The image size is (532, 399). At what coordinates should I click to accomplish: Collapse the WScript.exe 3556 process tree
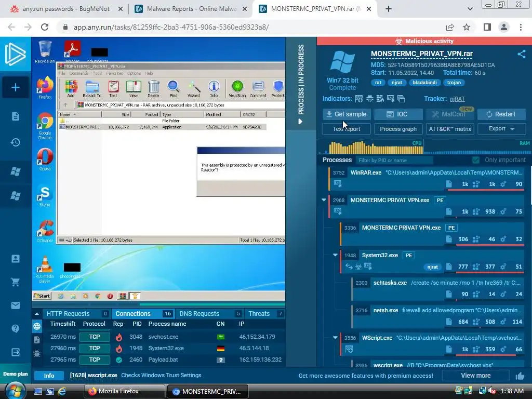tap(335, 338)
